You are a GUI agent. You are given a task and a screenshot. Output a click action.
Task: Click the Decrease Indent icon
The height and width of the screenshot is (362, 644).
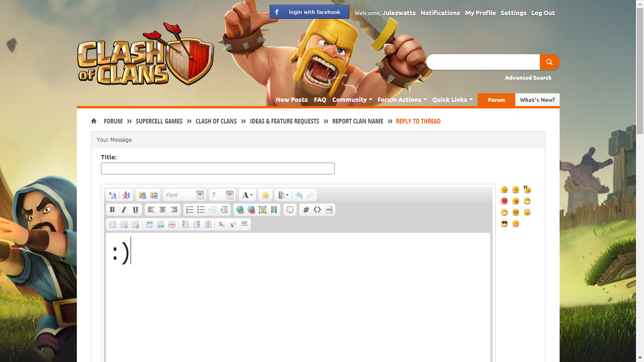(x=213, y=210)
